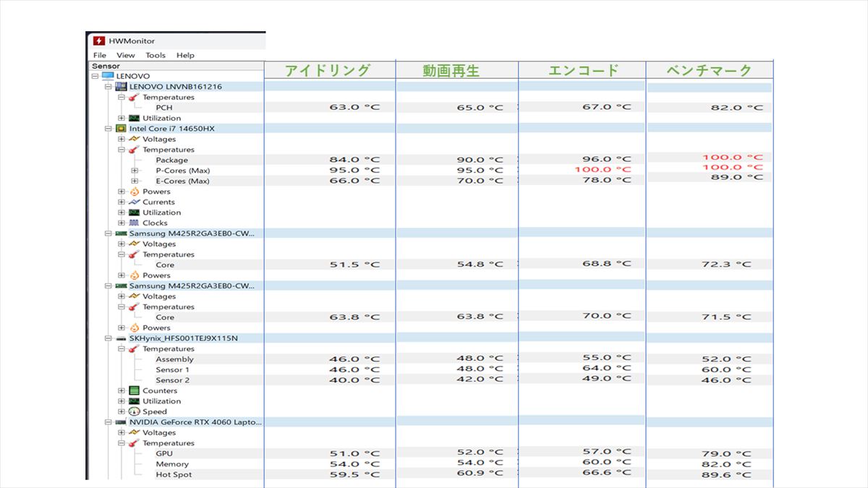868x488 pixels.
Task: Click the 68.8 °C encode Core value
Action: [606, 264]
